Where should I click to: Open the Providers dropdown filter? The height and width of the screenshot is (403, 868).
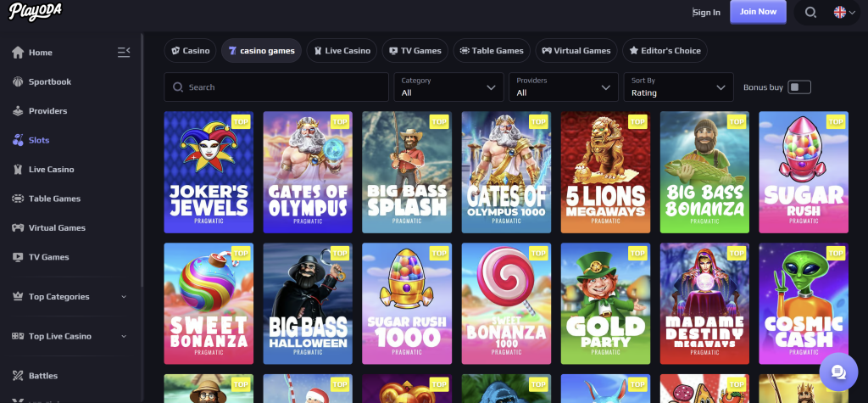pos(563,87)
